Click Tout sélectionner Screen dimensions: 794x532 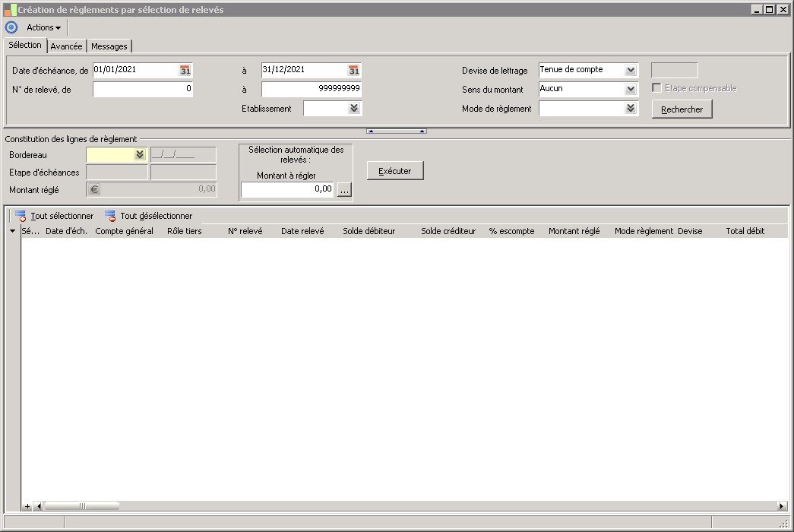click(54, 216)
